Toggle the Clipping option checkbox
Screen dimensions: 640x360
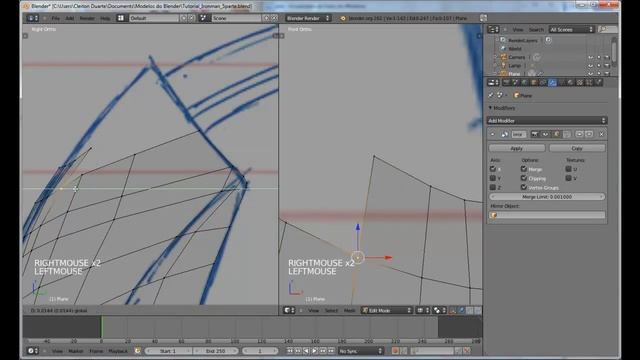coord(524,178)
